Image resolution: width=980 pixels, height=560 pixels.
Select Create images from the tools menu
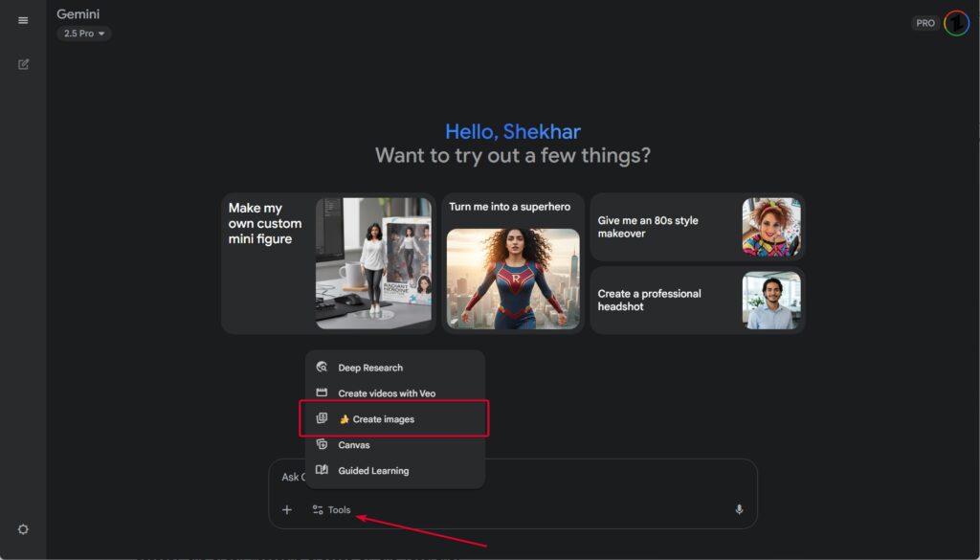point(383,419)
